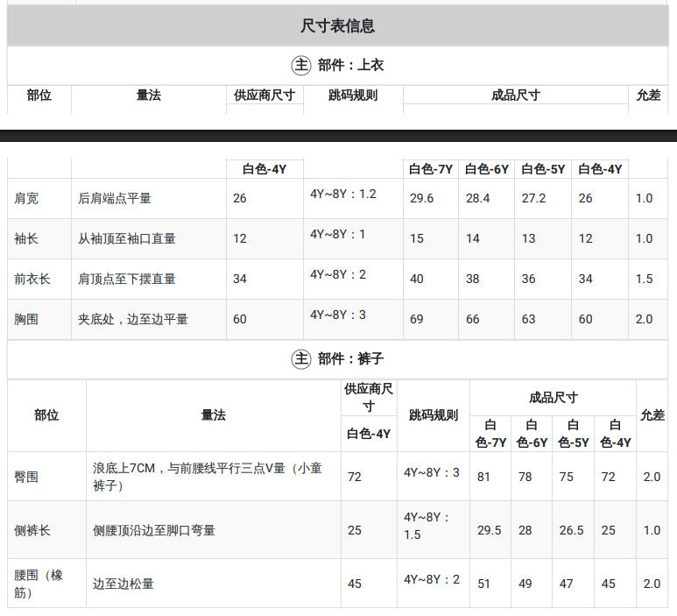The width and height of the screenshot is (677, 616).
Task: Click the 边至边松量 measurement cell
Action: [123, 584]
